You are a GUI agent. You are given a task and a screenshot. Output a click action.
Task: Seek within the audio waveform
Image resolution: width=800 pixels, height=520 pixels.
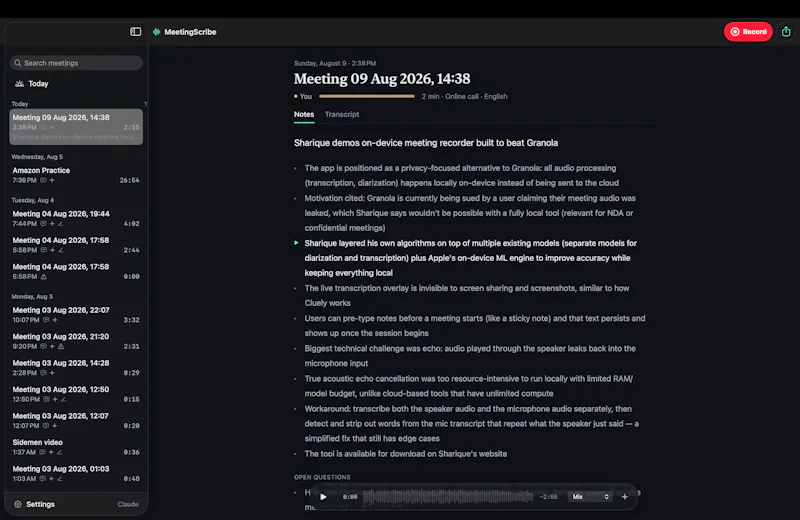(x=448, y=497)
